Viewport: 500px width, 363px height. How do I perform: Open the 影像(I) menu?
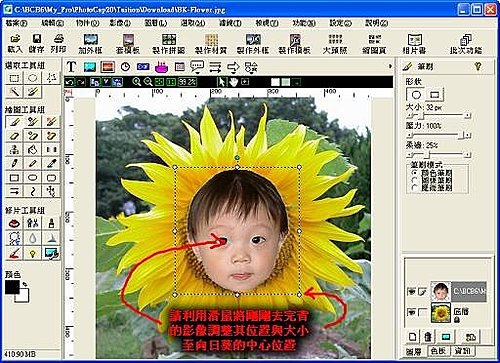pyautogui.click(x=120, y=23)
